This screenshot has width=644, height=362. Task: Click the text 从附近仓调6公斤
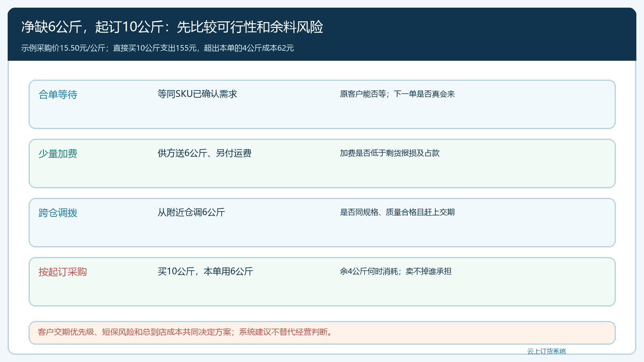point(191,212)
